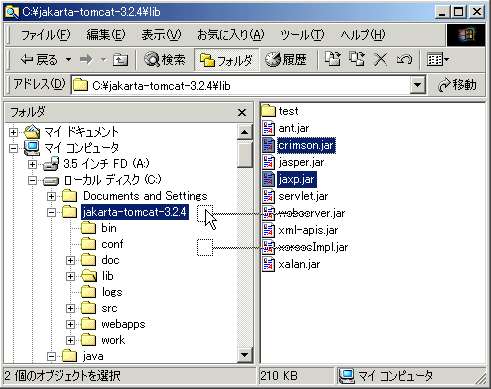Select the jasper.jar file icon
The image size is (491, 389).
coord(268,162)
